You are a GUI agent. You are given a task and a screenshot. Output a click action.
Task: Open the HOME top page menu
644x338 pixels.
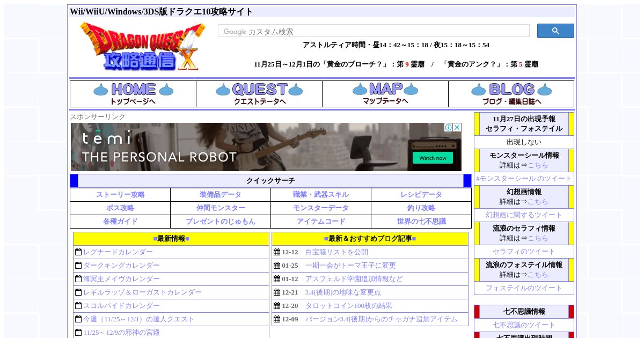(x=133, y=94)
